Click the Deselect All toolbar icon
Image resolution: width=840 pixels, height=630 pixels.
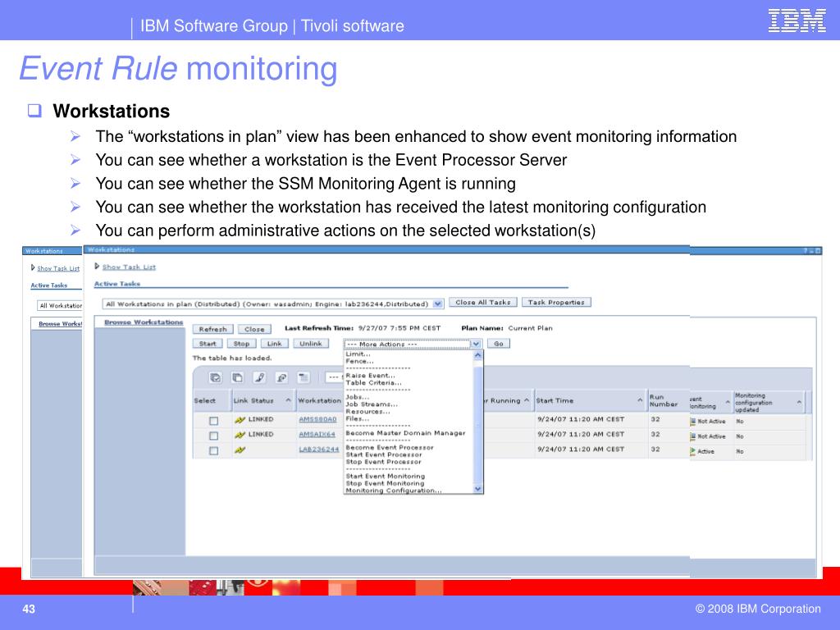tap(237, 377)
